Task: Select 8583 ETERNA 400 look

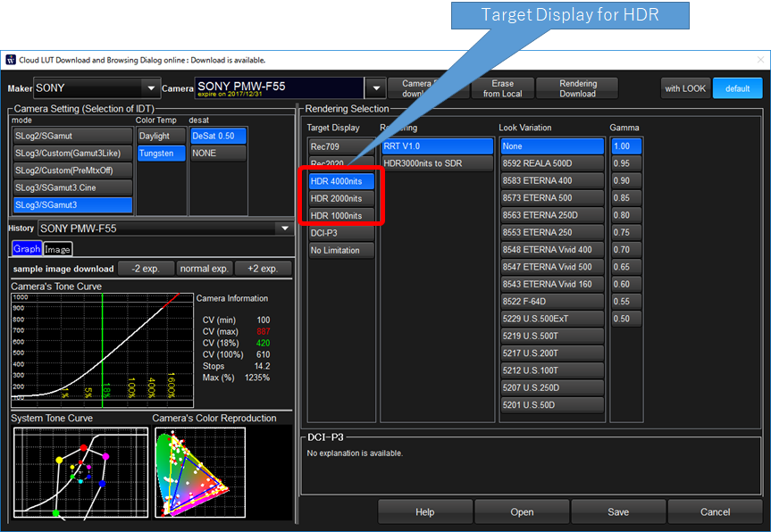Action: pyautogui.click(x=552, y=180)
